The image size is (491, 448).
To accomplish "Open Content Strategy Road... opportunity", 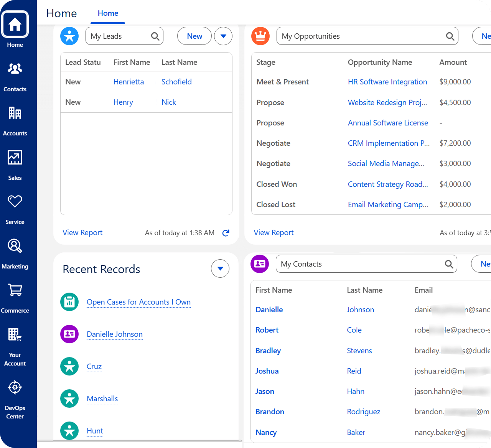I will (388, 184).
